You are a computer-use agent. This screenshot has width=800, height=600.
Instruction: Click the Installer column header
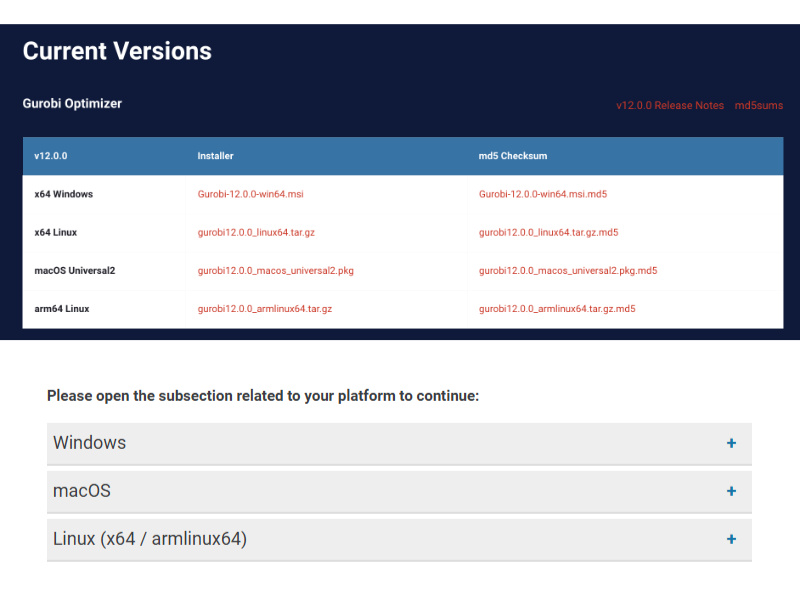click(215, 156)
